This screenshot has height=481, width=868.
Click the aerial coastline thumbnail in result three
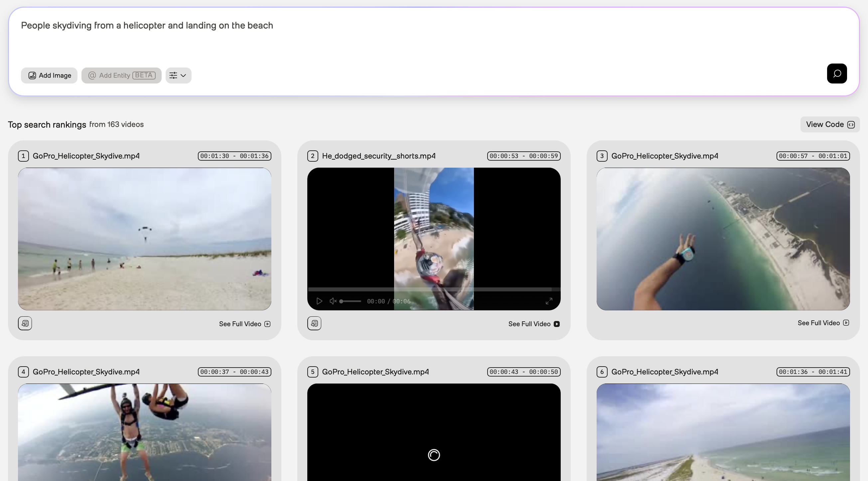pos(723,239)
